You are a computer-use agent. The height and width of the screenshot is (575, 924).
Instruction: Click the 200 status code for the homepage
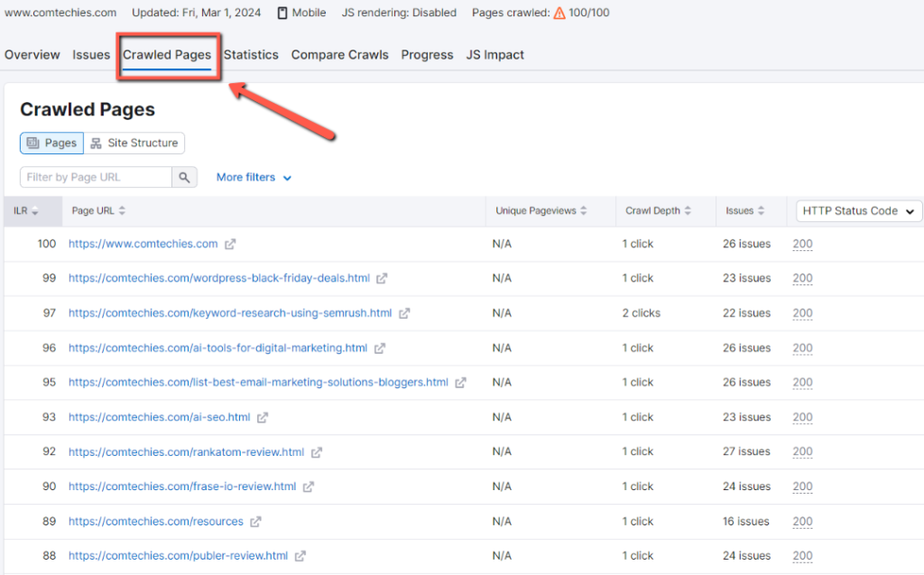802,244
